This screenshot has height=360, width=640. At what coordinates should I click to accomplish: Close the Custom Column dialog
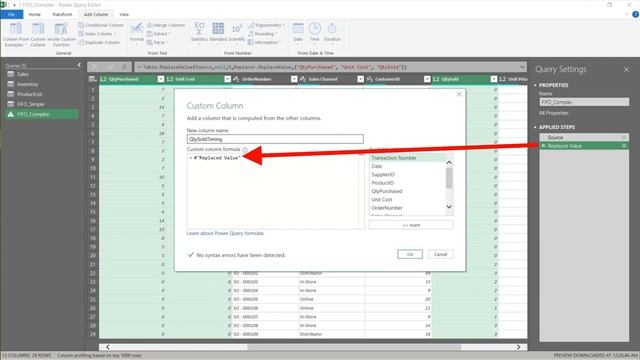point(459,94)
